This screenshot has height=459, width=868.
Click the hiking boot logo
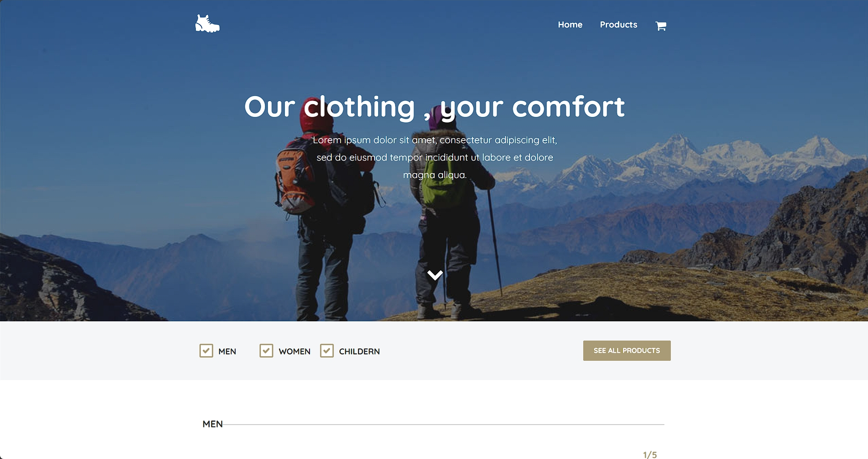pyautogui.click(x=207, y=23)
